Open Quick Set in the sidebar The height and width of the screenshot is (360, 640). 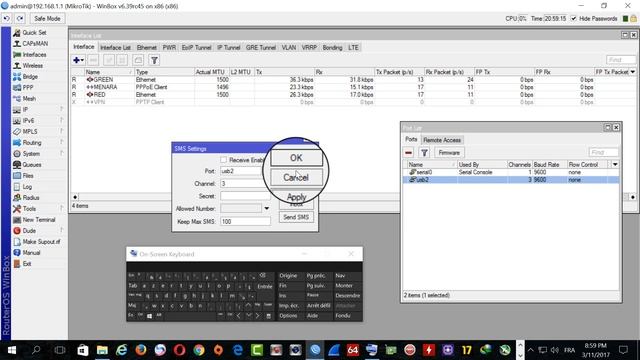34,33
